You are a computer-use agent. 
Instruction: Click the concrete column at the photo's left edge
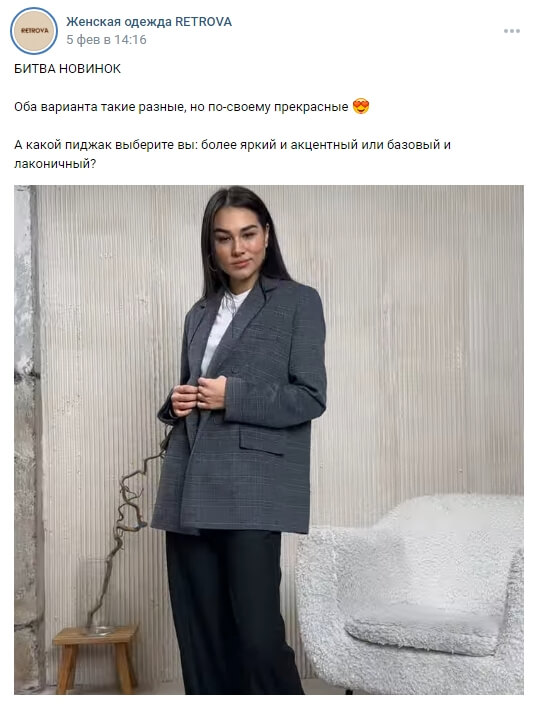coord(26,440)
